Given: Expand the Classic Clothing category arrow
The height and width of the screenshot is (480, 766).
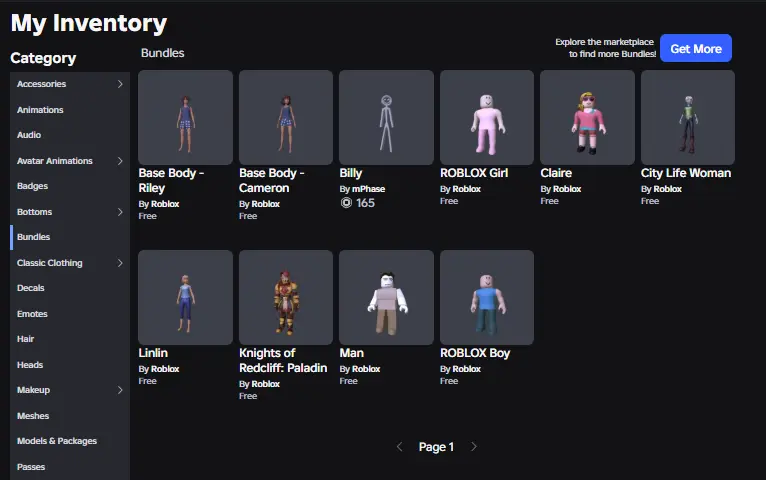Looking at the screenshot, I should [x=120, y=263].
